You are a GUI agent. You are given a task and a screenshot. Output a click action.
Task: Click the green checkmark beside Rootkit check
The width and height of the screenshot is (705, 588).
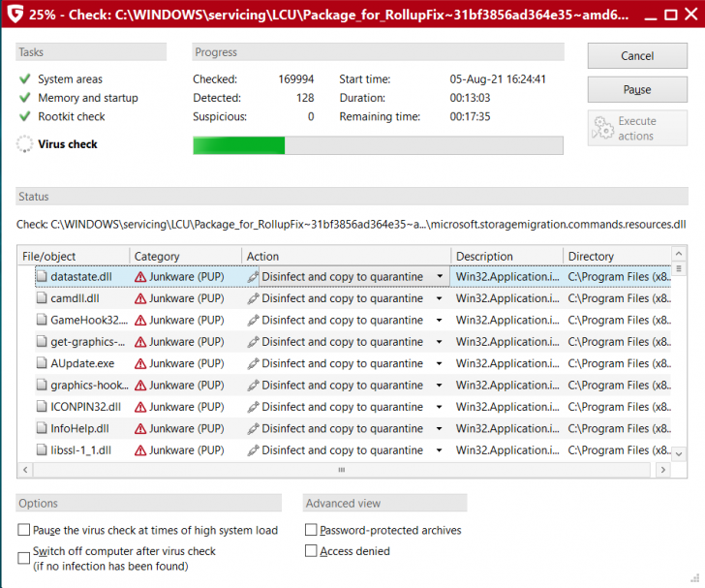[x=25, y=116]
